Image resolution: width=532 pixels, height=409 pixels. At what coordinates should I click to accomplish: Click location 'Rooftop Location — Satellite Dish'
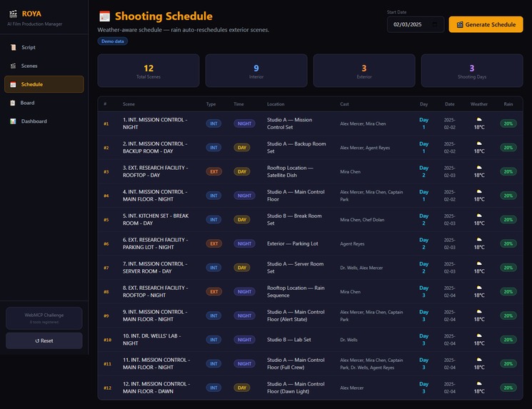click(290, 171)
